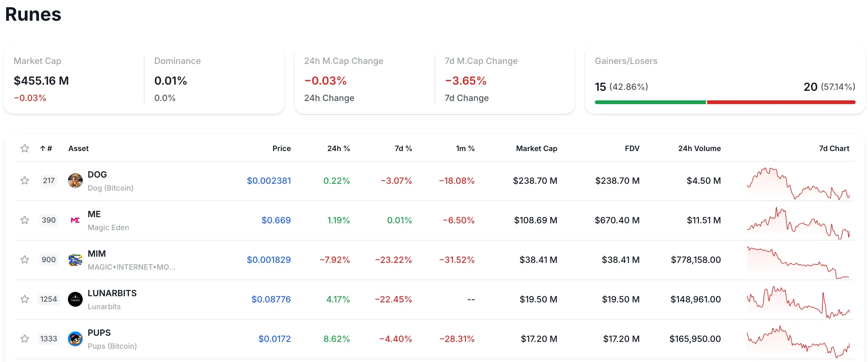The height and width of the screenshot is (362, 868).
Task: Sort table by 24h % column
Action: (x=338, y=148)
